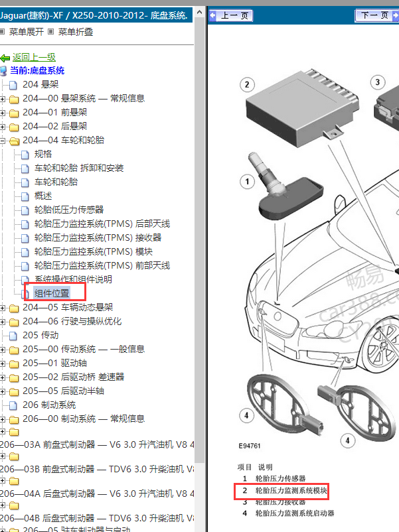Open the 规格 page
This screenshot has height=532, width=399.
pyautogui.click(x=43, y=154)
